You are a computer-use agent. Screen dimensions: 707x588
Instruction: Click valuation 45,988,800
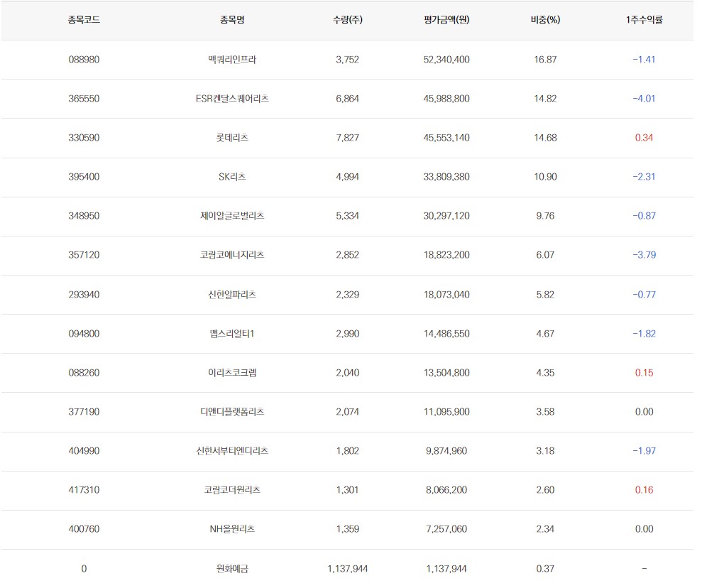pyautogui.click(x=446, y=99)
